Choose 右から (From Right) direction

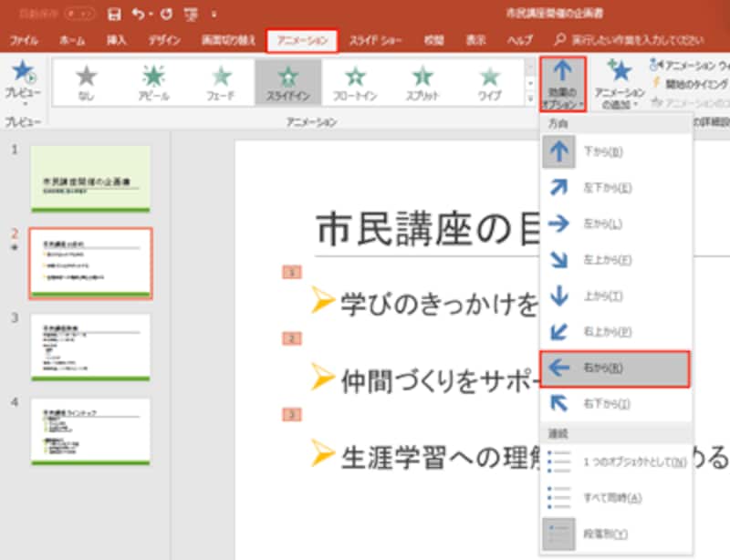pyautogui.click(x=614, y=368)
